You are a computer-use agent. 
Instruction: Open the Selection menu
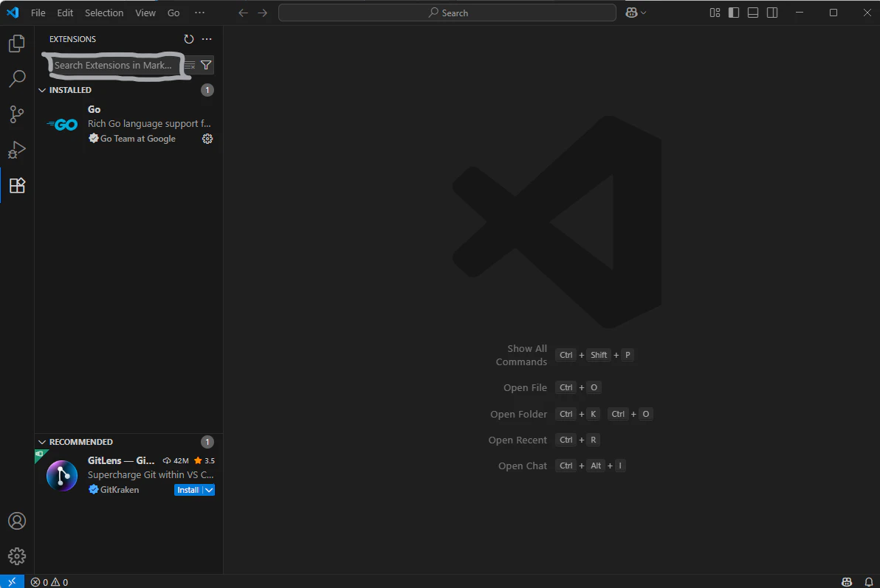point(104,13)
